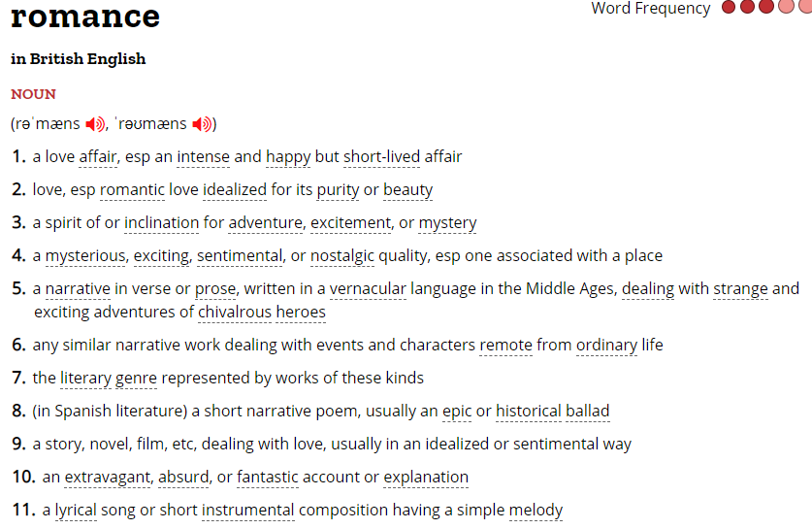Screen dimensions: 812x529
Task: Click the first Word Frequency dot
Action: point(730,8)
